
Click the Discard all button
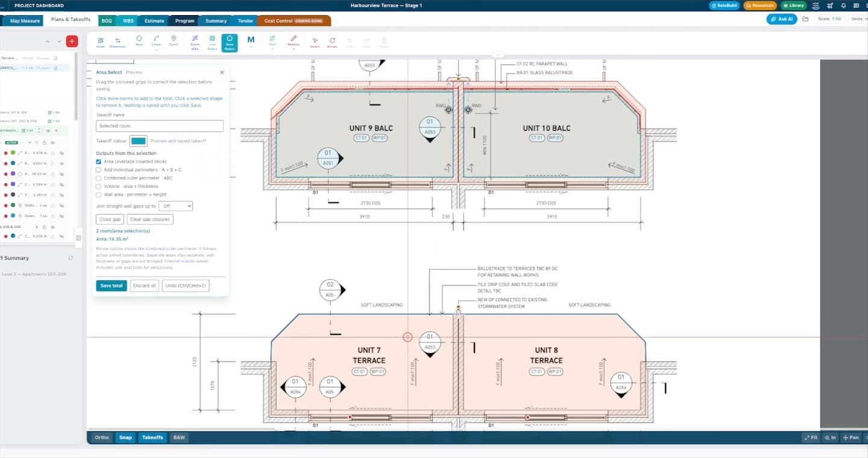point(145,286)
